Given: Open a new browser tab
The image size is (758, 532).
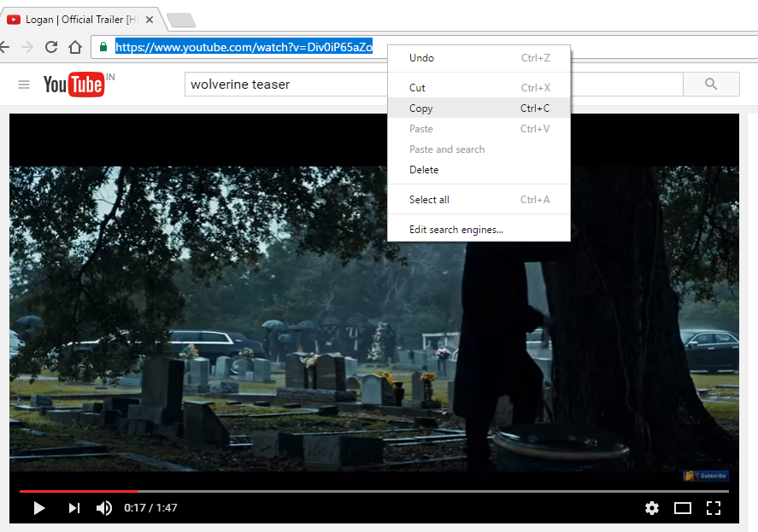Looking at the screenshot, I should tap(181, 20).
